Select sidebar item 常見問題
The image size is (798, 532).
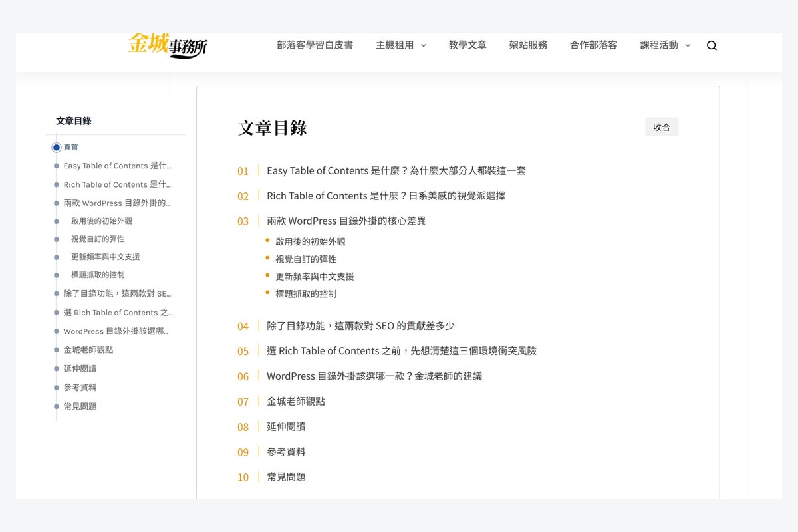click(80, 406)
